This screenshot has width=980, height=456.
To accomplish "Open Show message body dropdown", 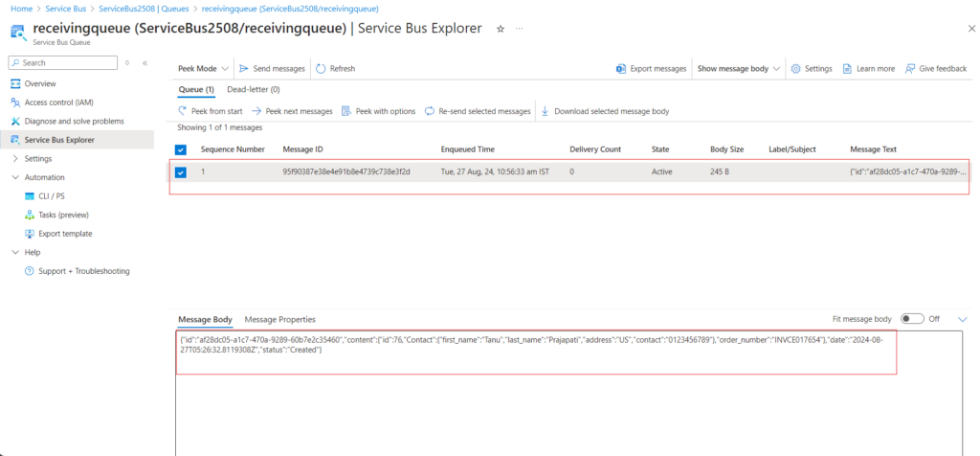I will pos(739,69).
